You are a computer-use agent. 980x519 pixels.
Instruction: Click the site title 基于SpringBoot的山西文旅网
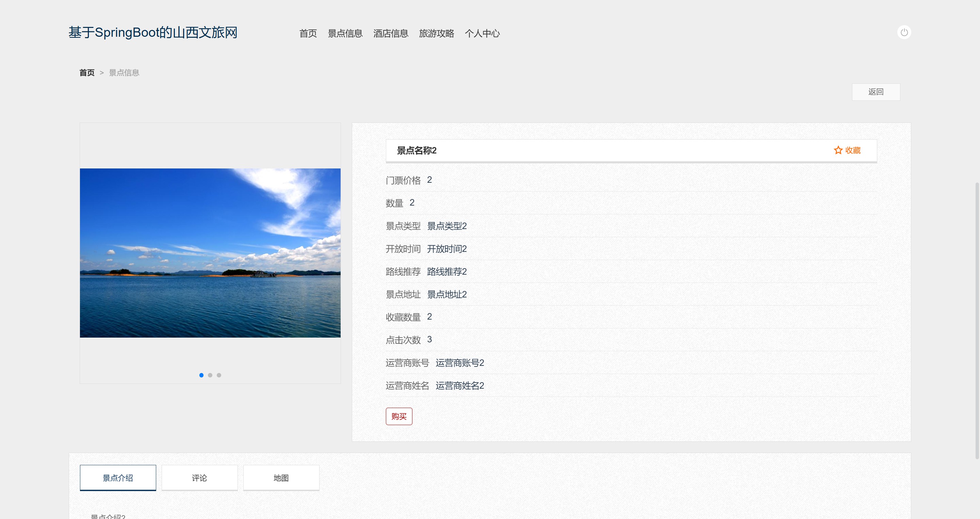153,33
